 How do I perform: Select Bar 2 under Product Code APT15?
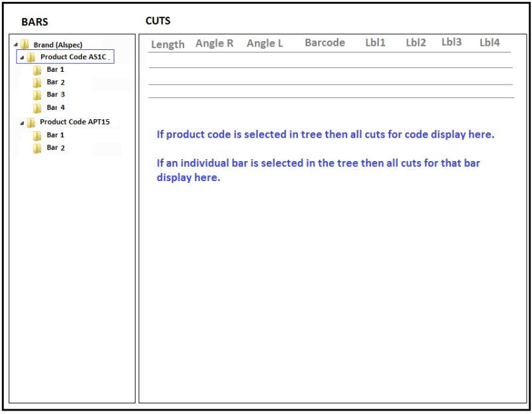tap(55, 148)
